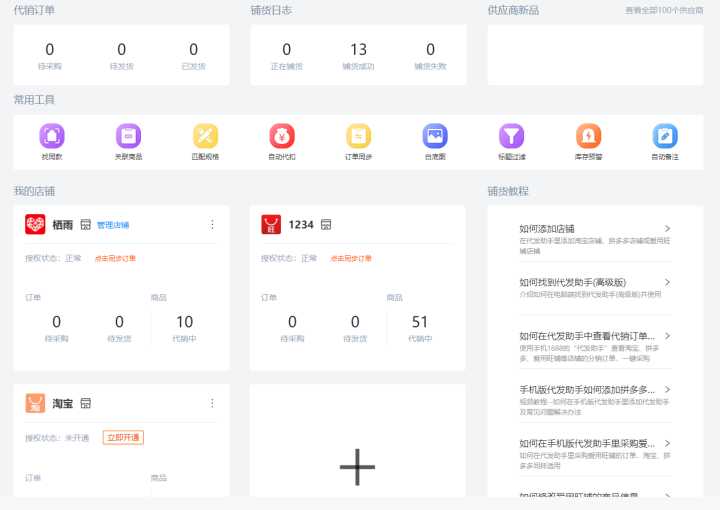Open the 自动代扣 red money bag icon

(282, 136)
